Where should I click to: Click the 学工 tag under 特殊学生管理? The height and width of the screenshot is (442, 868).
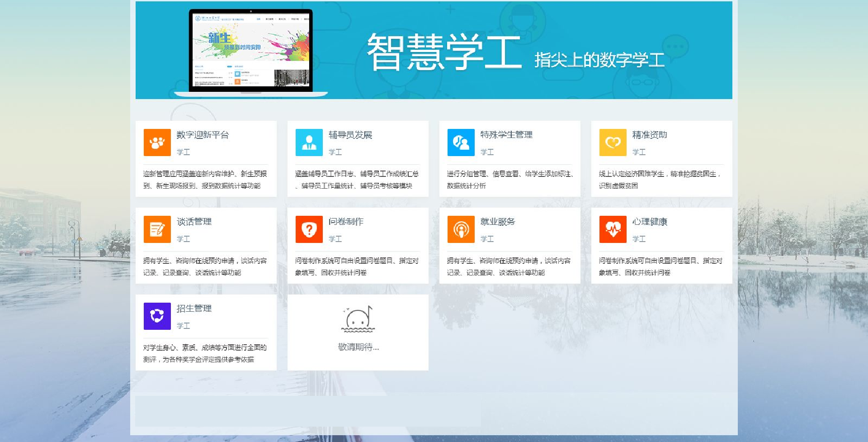tap(487, 152)
